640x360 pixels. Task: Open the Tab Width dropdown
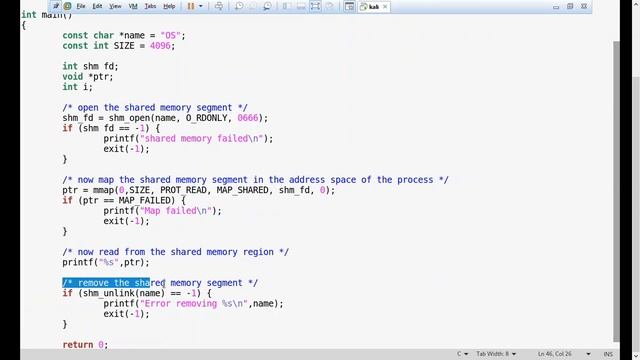tap(496, 354)
